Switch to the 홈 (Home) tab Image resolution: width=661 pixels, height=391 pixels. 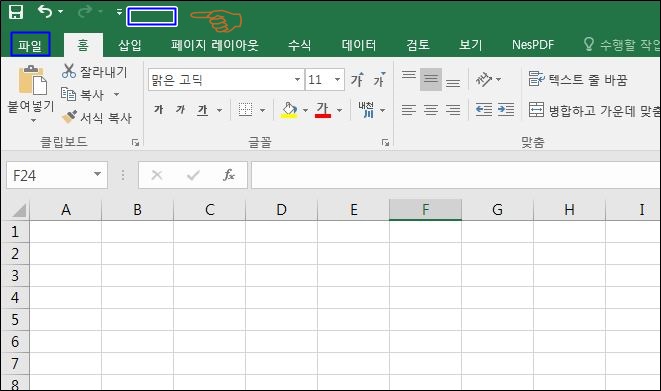pyautogui.click(x=83, y=45)
